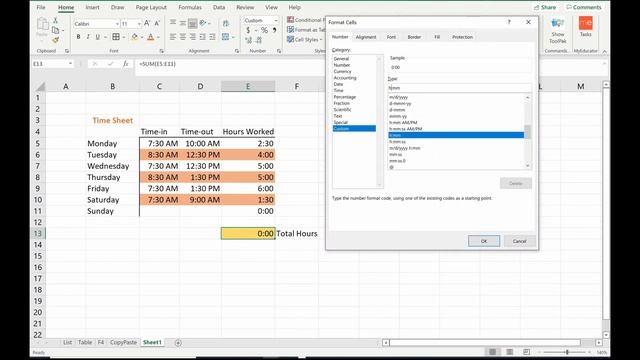Add a new sheet with plus icon
The width and height of the screenshot is (640, 360).
(178, 343)
